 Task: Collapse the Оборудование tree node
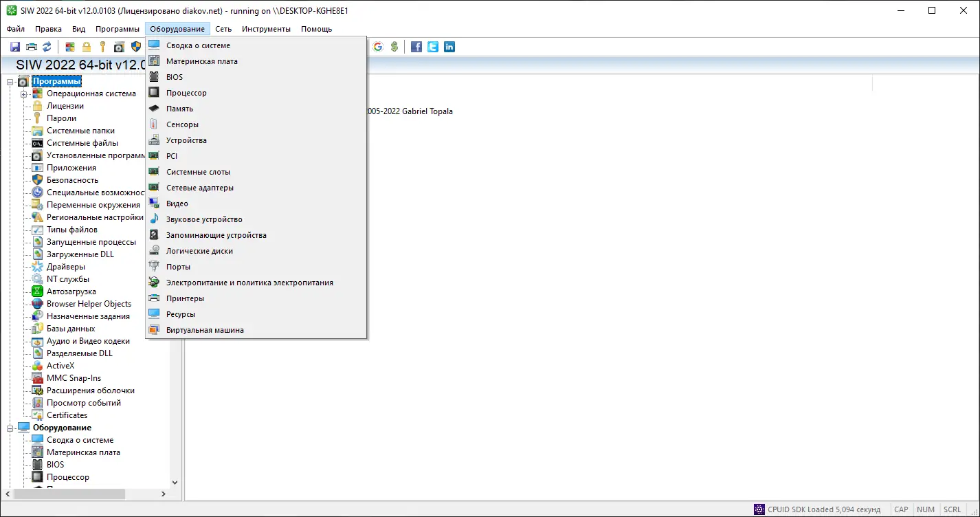(10, 428)
